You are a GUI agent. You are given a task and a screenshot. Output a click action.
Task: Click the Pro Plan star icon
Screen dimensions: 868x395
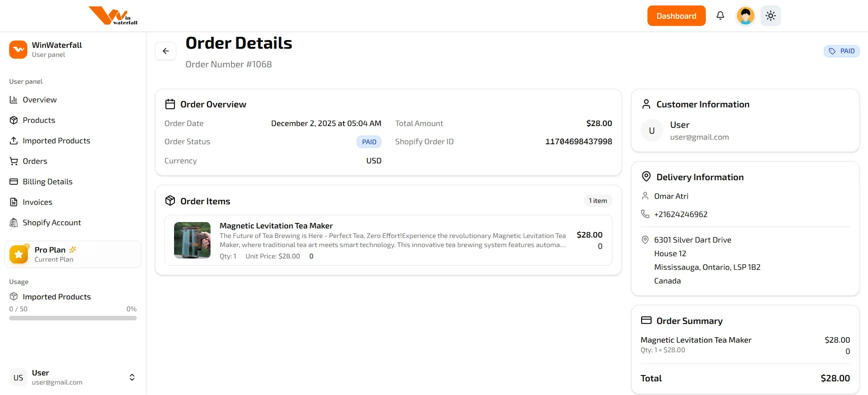19,254
